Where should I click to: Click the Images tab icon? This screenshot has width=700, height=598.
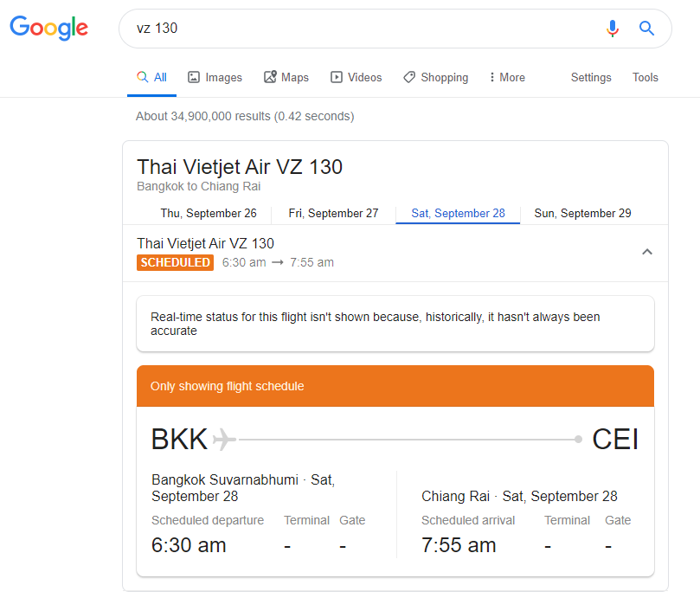(x=194, y=77)
